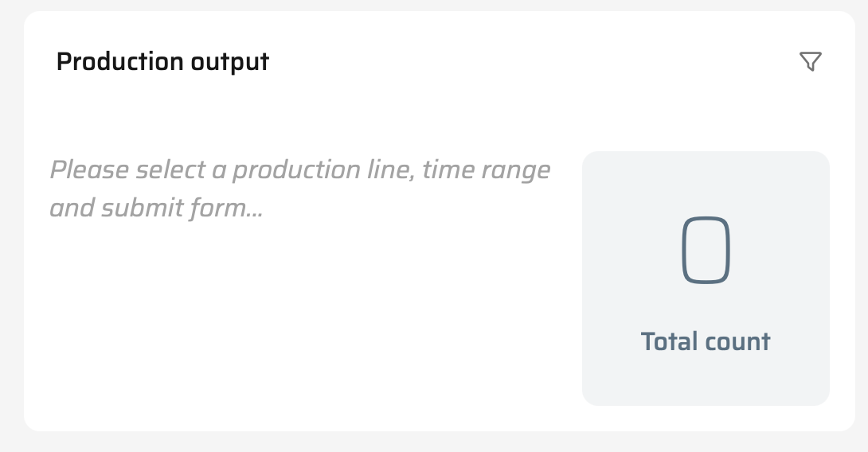Click the Production output filter button

click(x=810, y=61)
